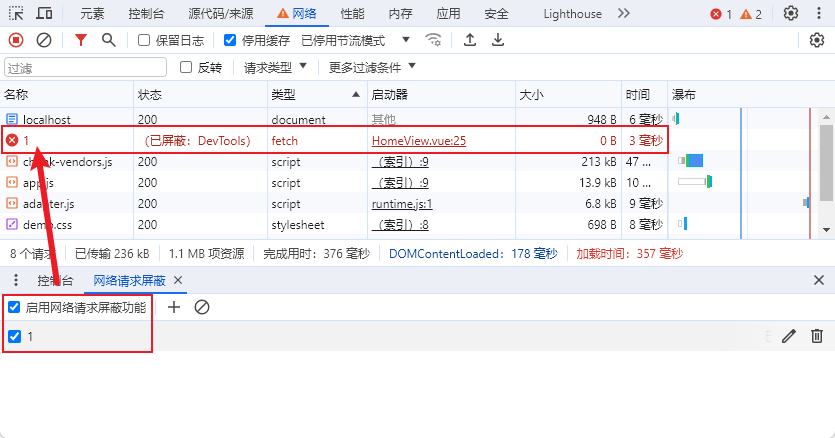Switch to drawer 控制台 tab
This screenshot has height=438, width=835.
[55, 281]
